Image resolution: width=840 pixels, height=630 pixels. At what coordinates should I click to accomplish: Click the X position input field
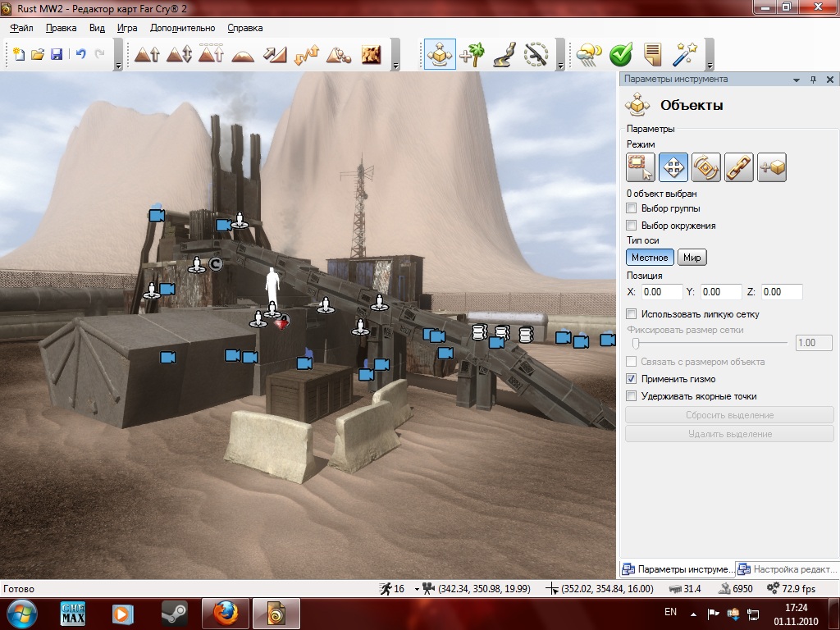pos(662,292)
